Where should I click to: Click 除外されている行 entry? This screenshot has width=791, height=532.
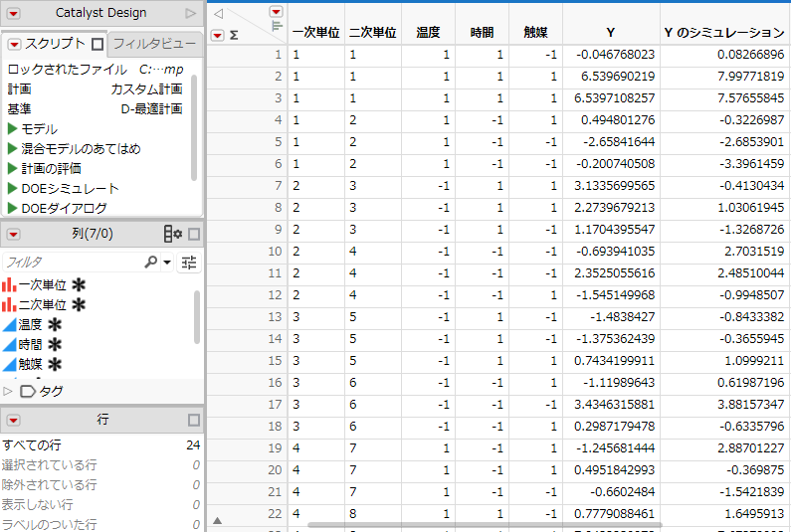100,484
